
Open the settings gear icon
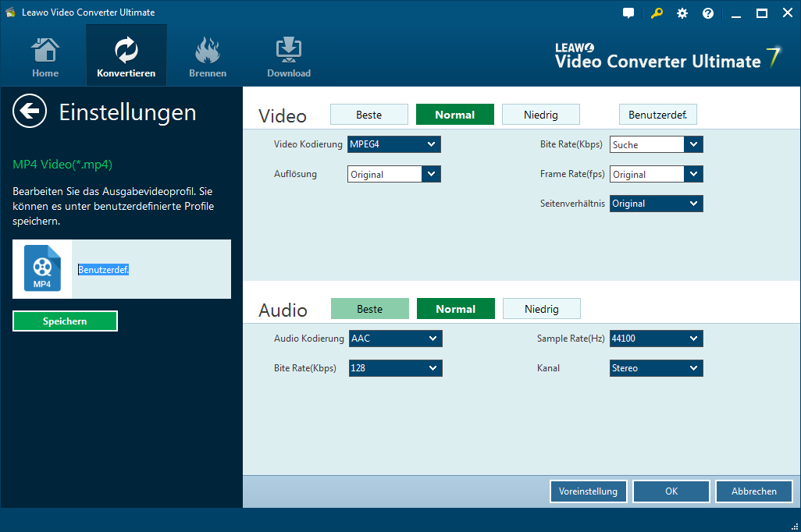pos(682,13)
